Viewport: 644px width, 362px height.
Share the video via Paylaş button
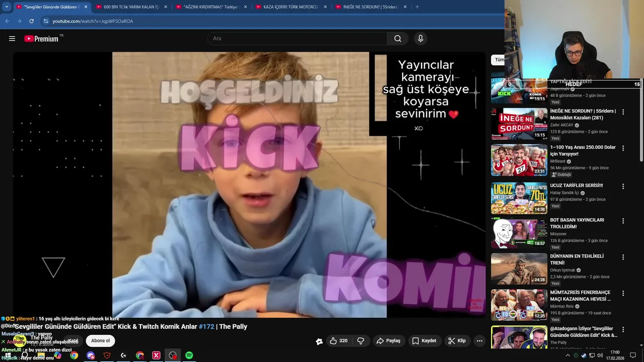(x=388, y=341)
